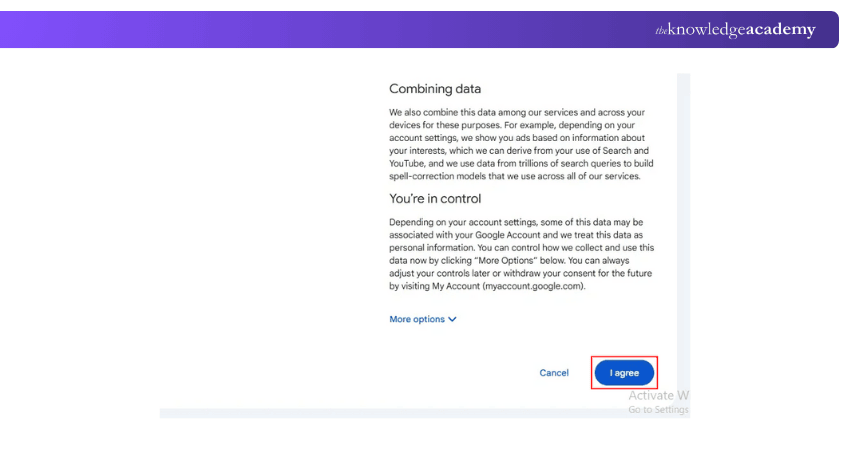
Task: Click the myaccount.google.com address text
Action: tap(533, 286)
